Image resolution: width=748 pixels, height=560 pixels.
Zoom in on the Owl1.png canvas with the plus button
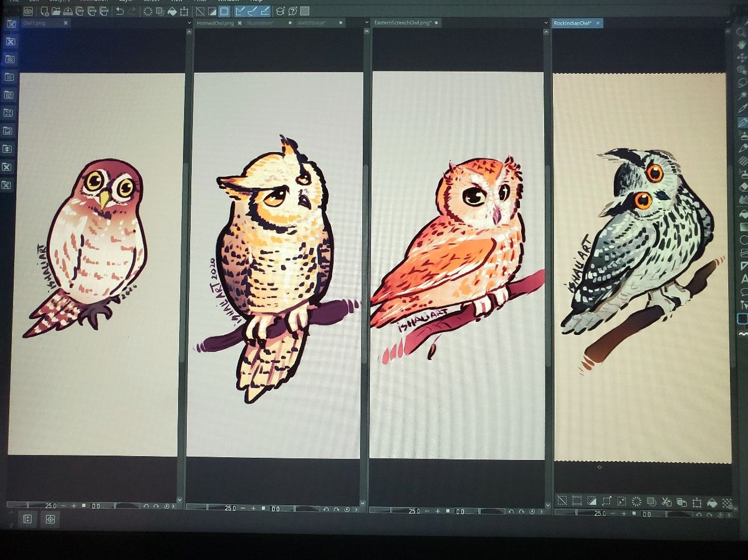click(74, 506)
